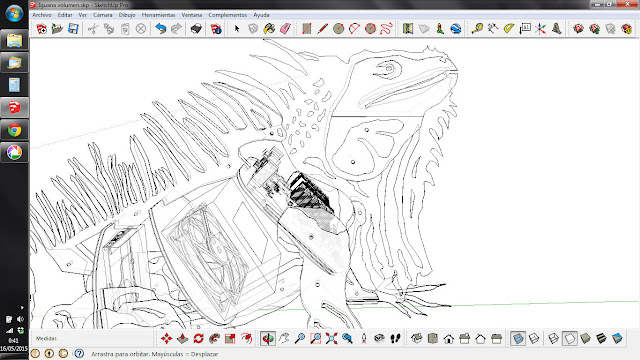This screenshot has height=360, width=640.
Task: Open the Ver menu
Action: 82,15
